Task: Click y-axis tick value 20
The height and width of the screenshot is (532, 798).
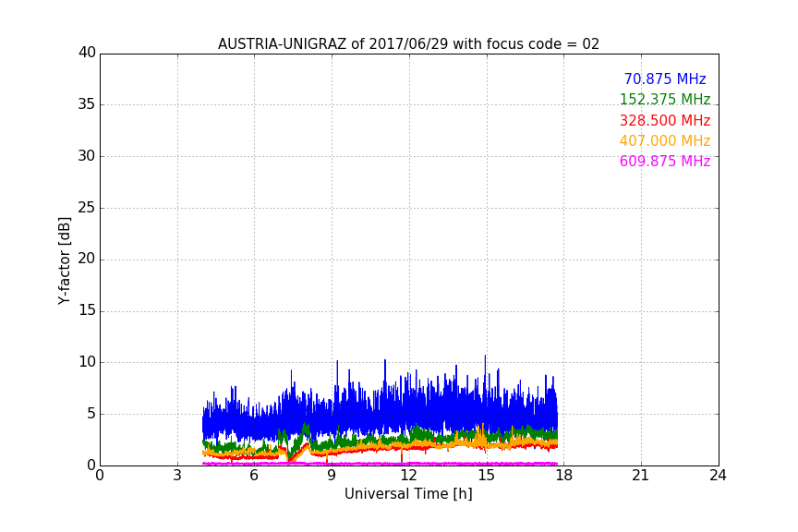Action: (87, 259)
